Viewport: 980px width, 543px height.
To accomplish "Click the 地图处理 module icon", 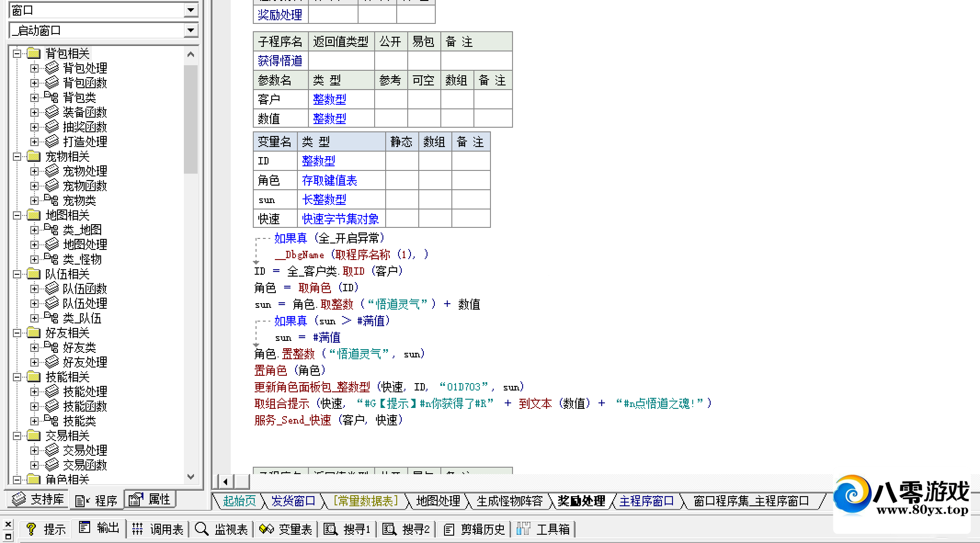I will [52, 244].
